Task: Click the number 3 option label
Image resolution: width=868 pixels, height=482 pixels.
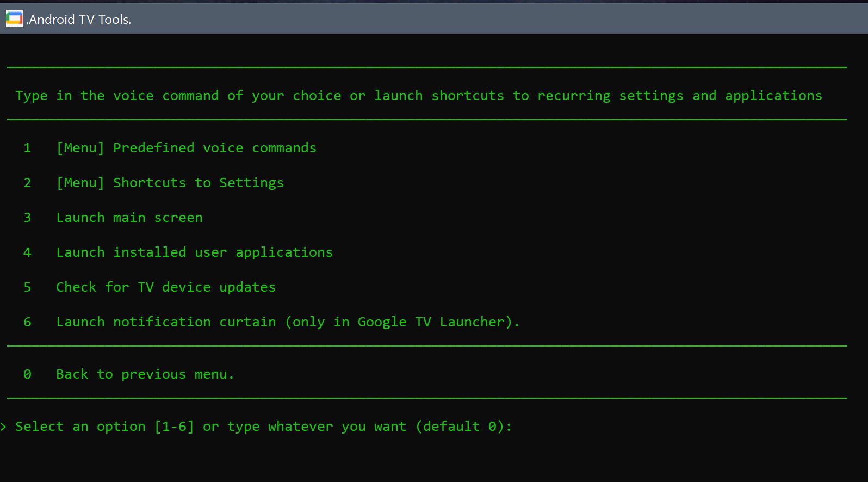Action: [27, 218]
